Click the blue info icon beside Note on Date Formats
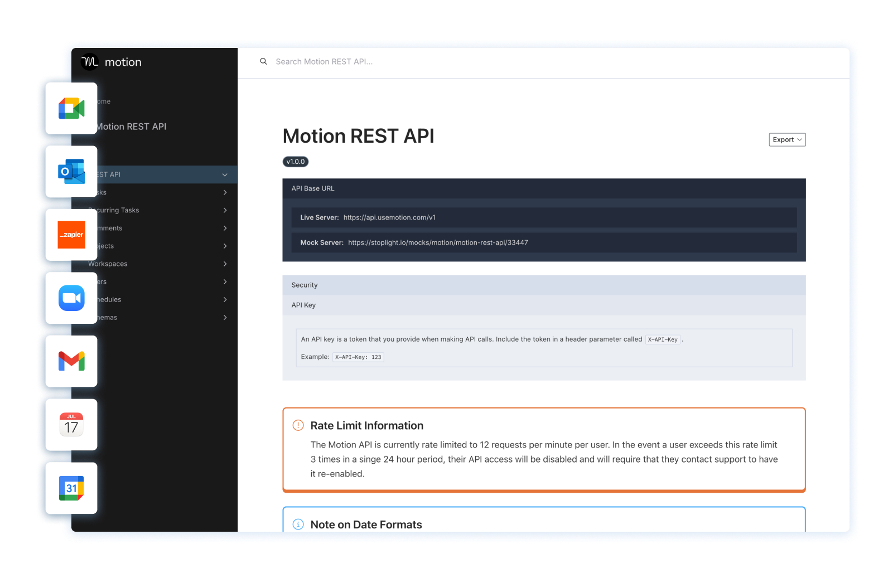Image resolution: width=893 pixels, height=588 pixels. (x=297, y=524)
